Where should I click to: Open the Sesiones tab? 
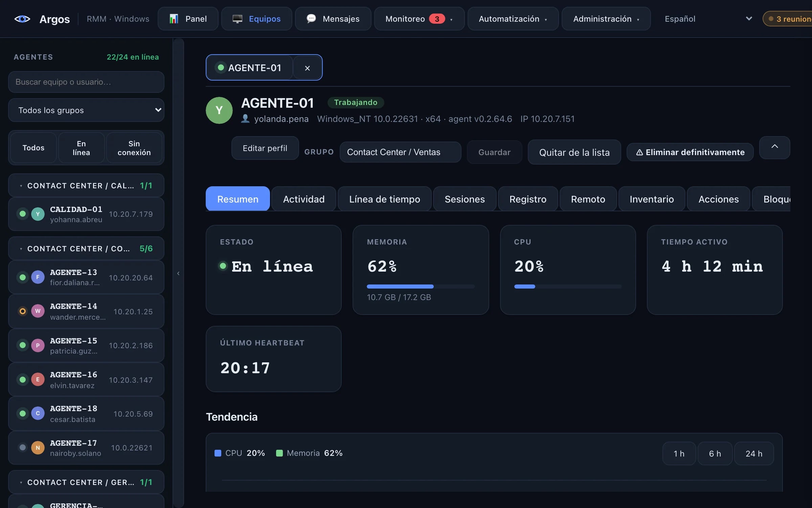(465, 199)
